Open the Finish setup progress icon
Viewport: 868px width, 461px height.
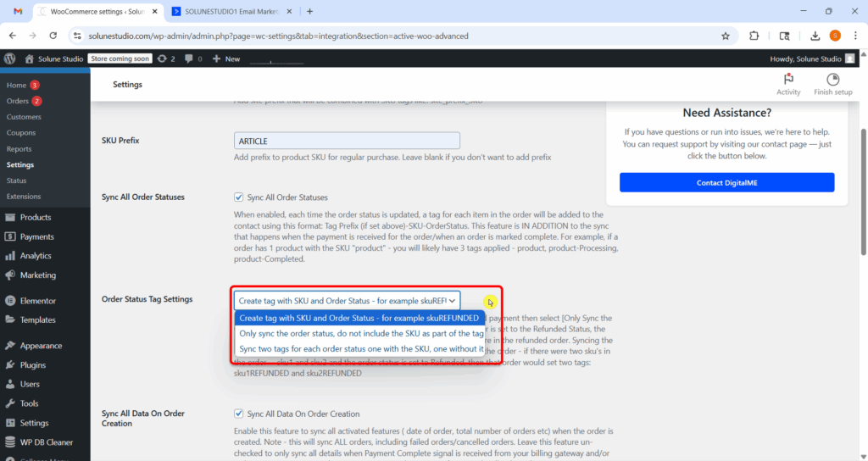(832, 79)
